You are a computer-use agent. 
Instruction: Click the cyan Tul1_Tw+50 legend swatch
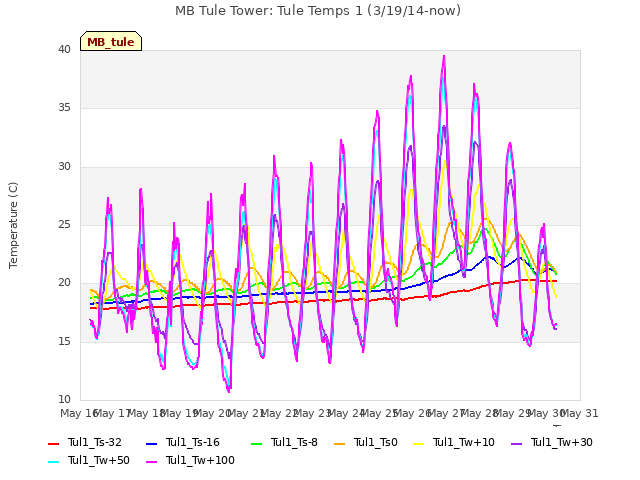coord(53,461)
